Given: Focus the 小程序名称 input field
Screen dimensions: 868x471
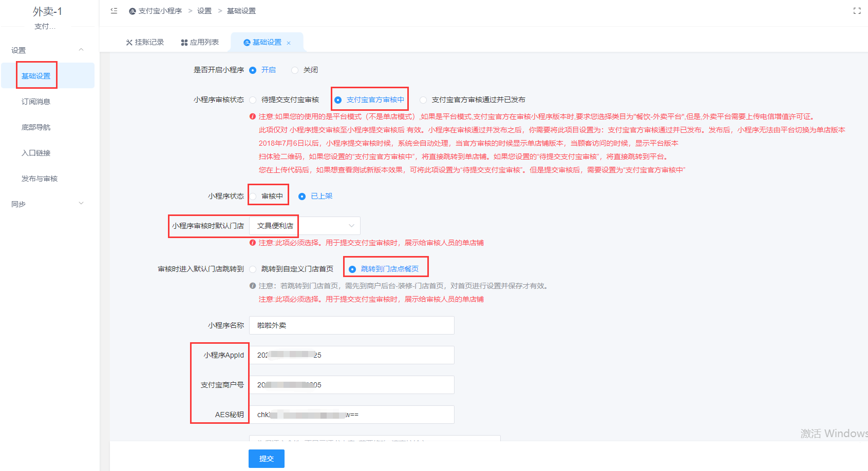Looking at the screenshot, I should 352,325.
